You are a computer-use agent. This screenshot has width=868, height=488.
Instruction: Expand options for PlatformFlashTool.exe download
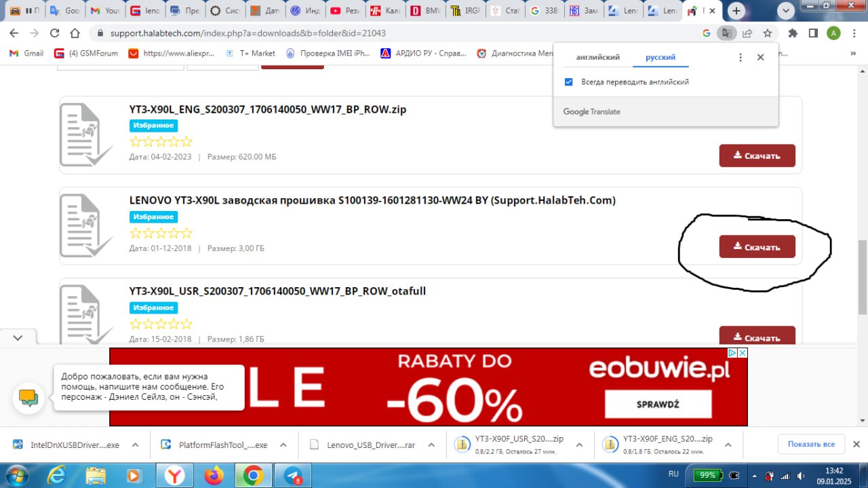pos(283,445)
